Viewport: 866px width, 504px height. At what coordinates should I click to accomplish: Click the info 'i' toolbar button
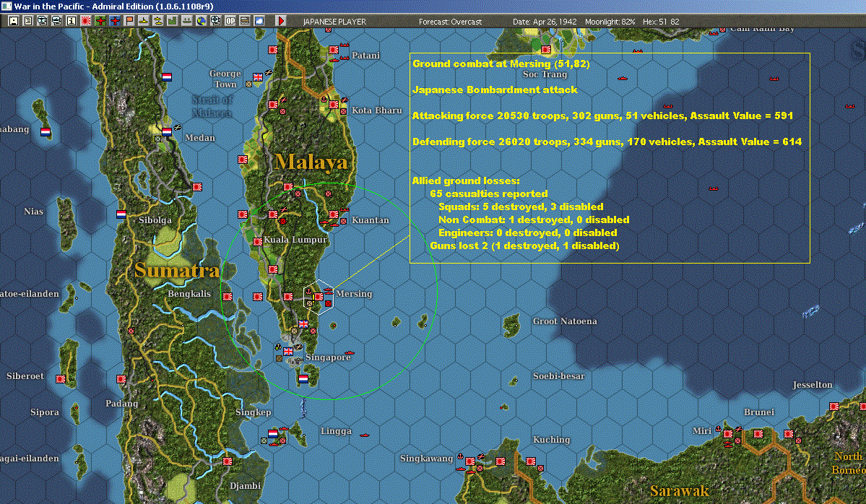(72, 21)
